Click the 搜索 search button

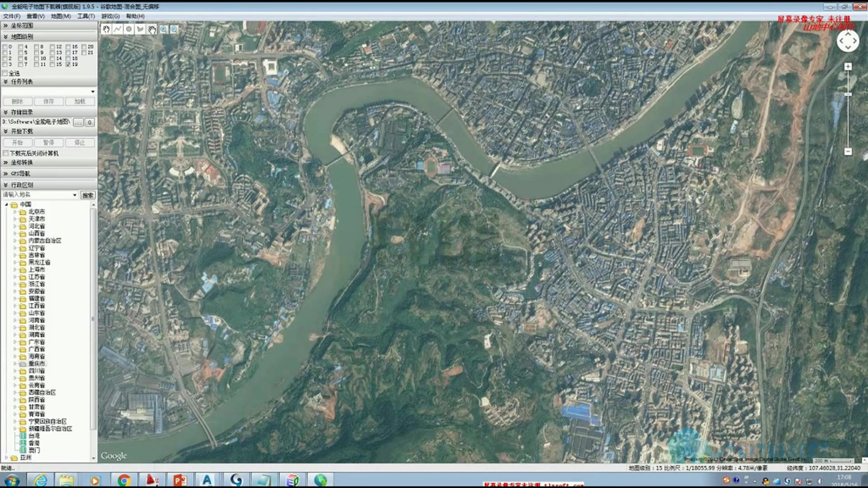pos(88,195)
